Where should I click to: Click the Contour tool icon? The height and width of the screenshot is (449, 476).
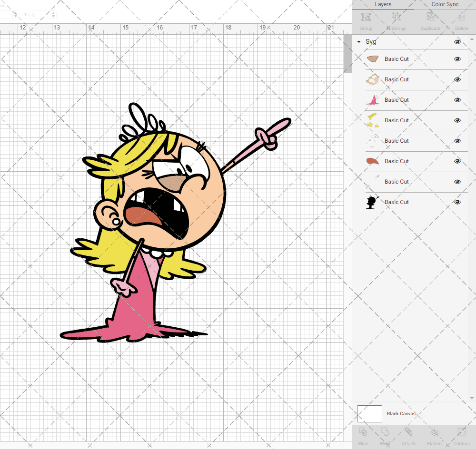pyautogui.click(x=461, y=432)
